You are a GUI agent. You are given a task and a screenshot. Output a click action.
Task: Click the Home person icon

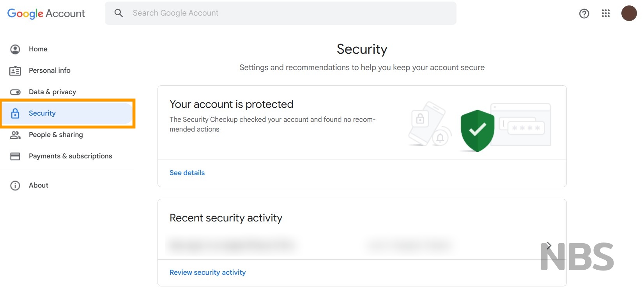click(15, 49)
